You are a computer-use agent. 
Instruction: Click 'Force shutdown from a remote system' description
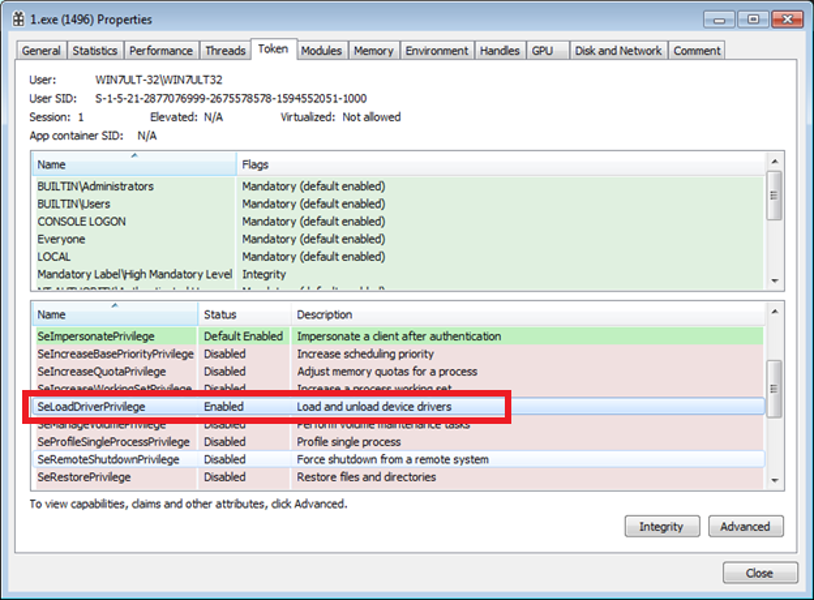tap(392, 459)
